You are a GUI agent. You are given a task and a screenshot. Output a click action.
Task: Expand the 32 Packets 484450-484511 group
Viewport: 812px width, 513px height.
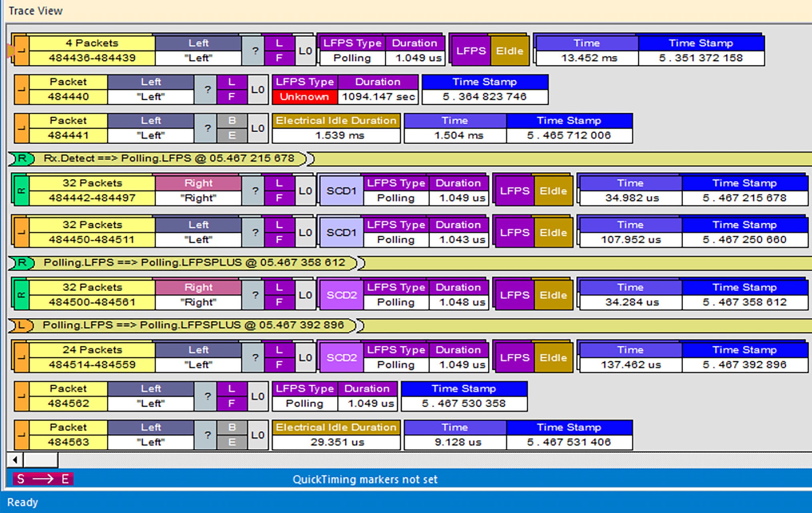tap(92, 232)
